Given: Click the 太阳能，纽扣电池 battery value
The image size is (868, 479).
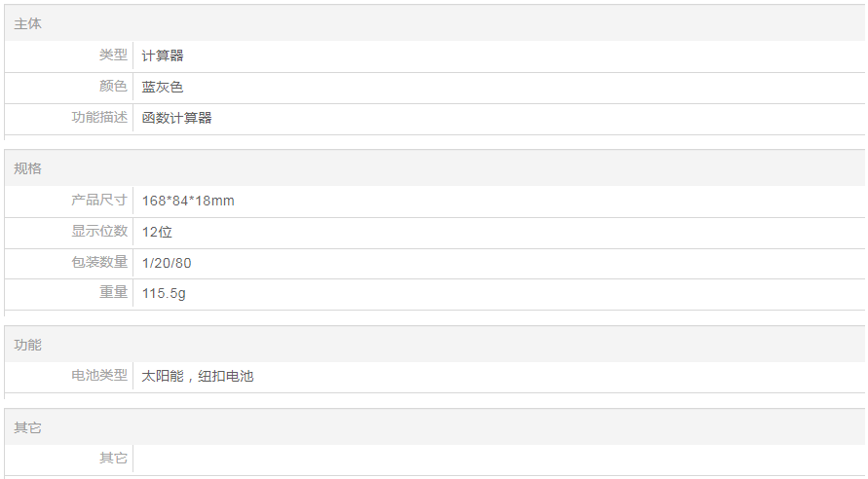Looking at the screenshot, I should click(198, 376).
